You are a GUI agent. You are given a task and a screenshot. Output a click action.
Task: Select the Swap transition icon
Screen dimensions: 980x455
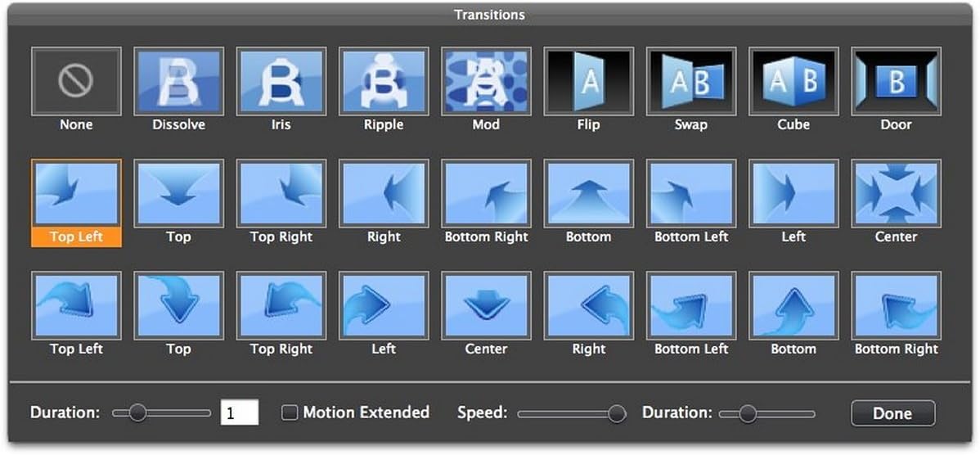click(691, 81)
